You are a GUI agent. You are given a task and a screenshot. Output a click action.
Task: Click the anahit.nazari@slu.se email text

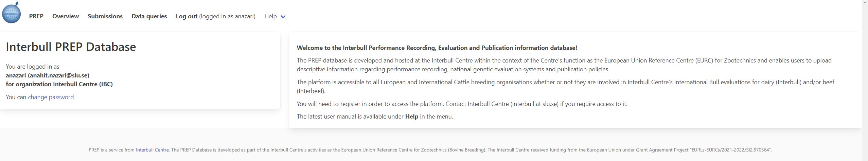[x=59, y=75]
